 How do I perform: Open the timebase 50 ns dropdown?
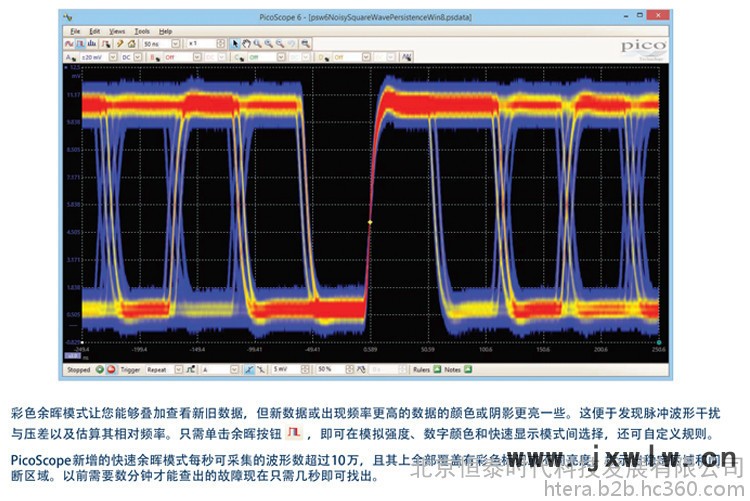coord(176,44)
